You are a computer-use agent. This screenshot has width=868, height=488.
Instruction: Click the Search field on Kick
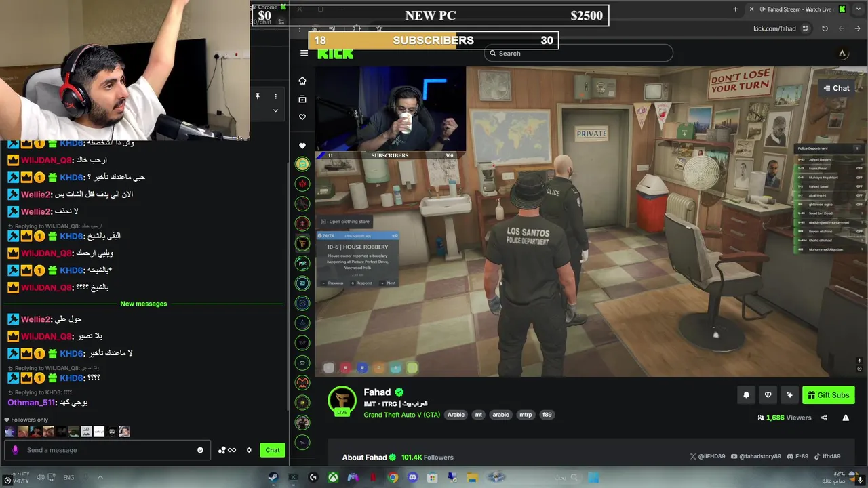click(578, 53)
